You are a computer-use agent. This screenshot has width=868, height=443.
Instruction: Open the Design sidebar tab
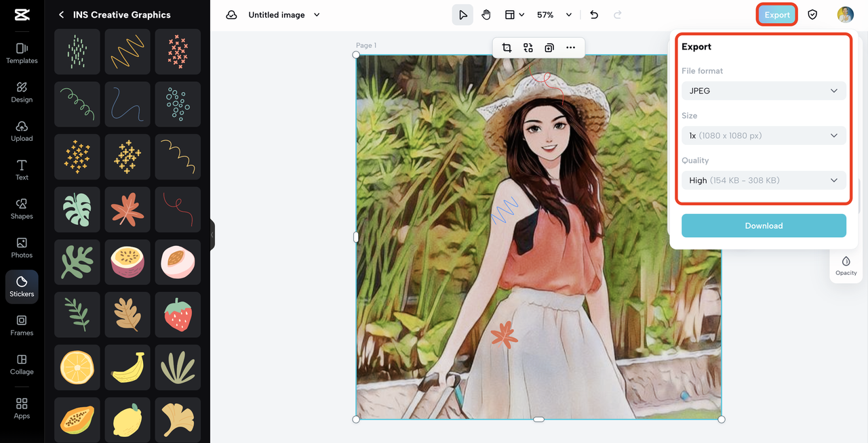(22, 92)
